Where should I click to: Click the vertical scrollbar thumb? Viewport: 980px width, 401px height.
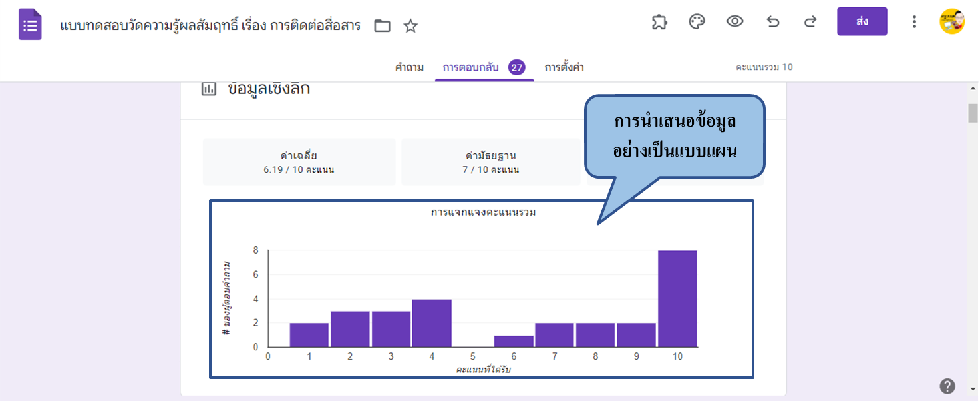(x=973, y=113)
